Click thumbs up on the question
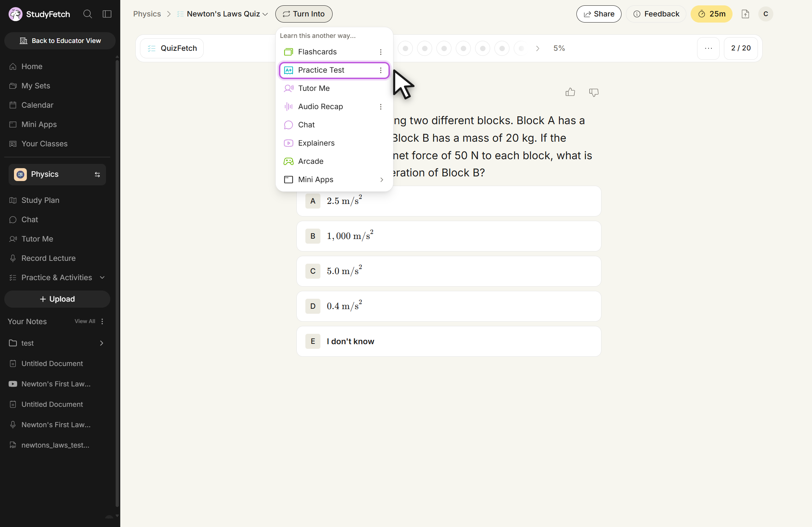Image resolution: width=812 pixels, height=527 pixels. 570,92
